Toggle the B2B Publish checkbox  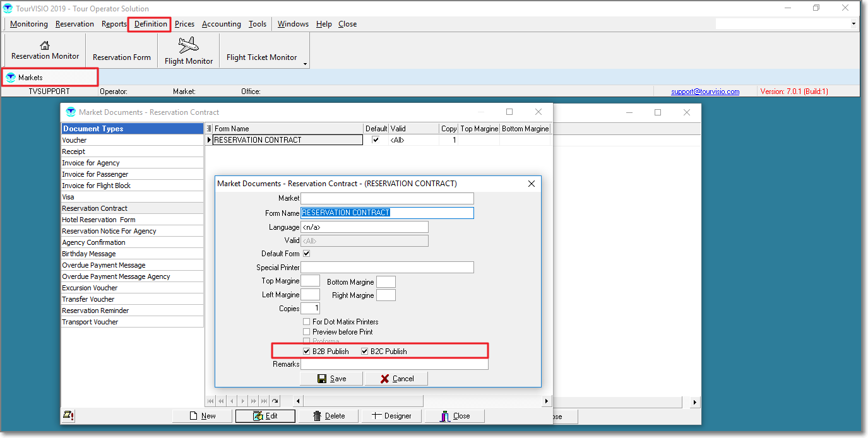307,352
